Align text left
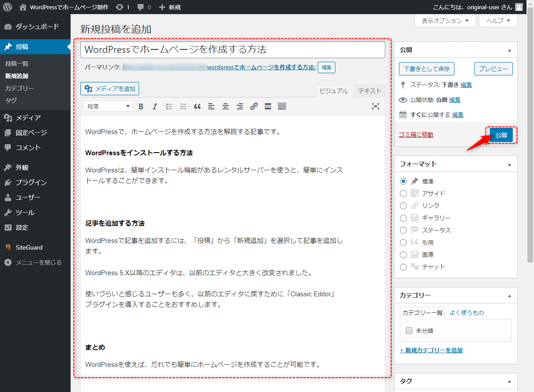 pos(211,106)
